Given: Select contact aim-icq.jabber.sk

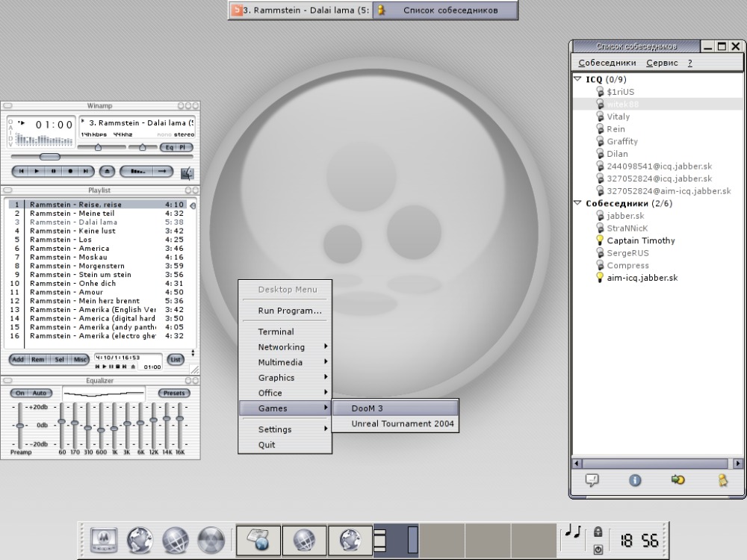Looking at the screenshot, I should pyautogui.click(x=642, y=278).
